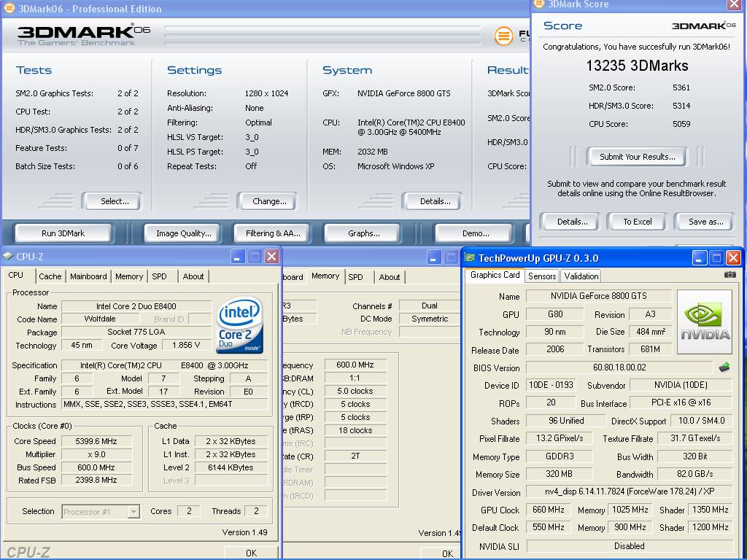Click the Resolution 1280 x 1024 setting

(x=267, y=93)
